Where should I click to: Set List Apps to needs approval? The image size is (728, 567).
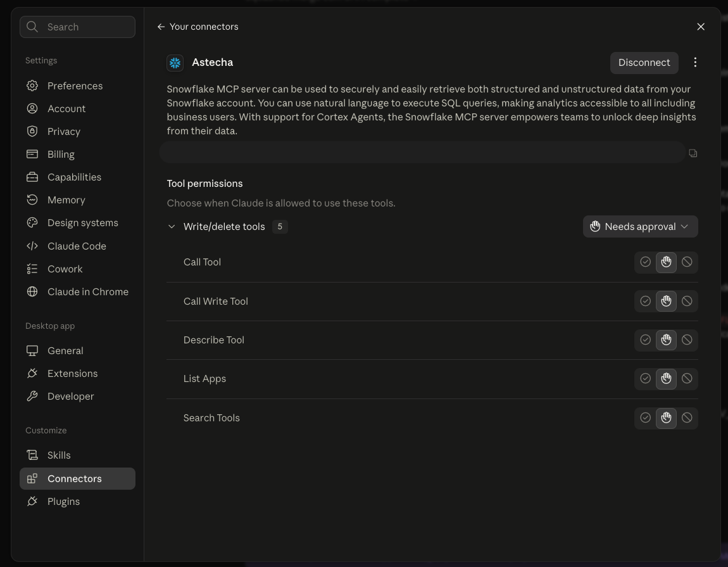pos(666,378)
